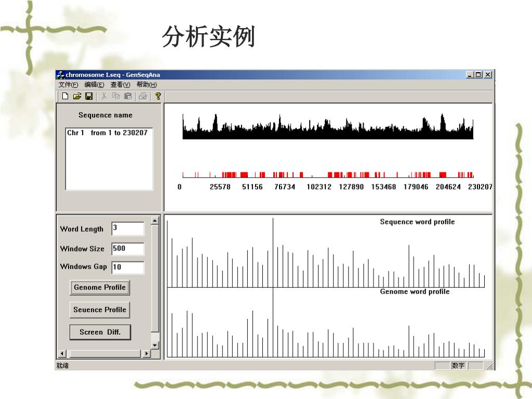Click the black sequence density histogram
Viewport: 532px width, 399px height.
point(328,127)
